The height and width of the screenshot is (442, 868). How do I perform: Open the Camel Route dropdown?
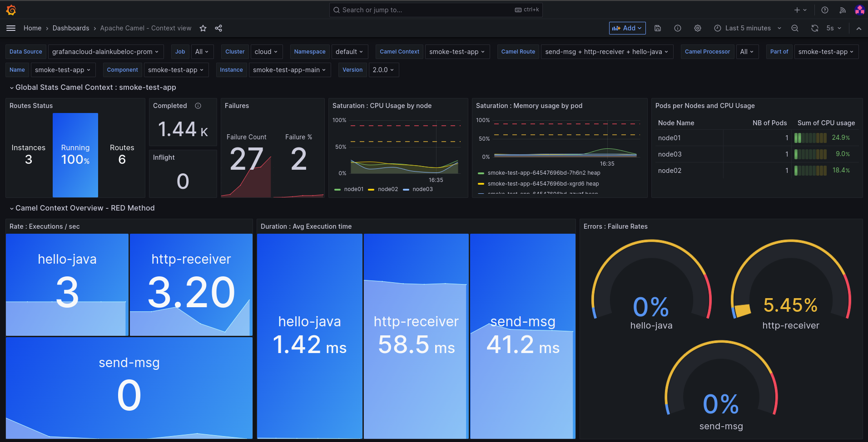[x=607, y=52]
